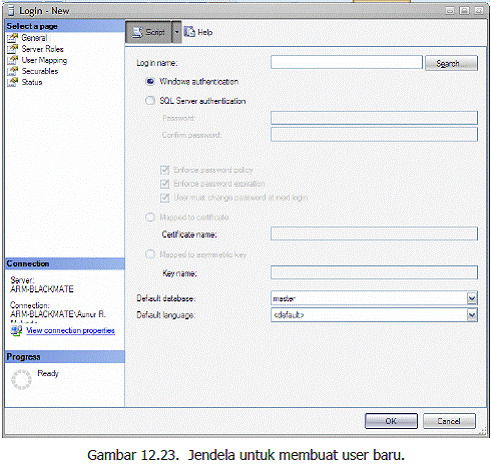The width and height of the screenshot is (491, 474).
Task: Click the Login - New window icon
Action: point(11,11)
